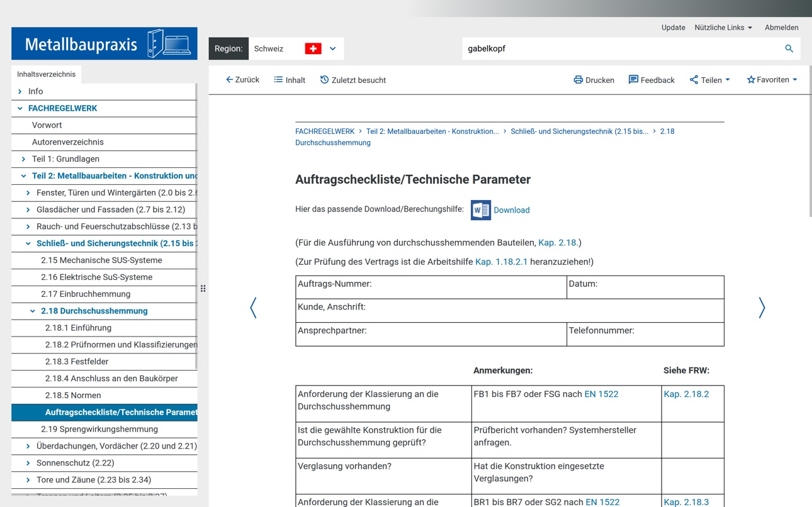The image size is (812, 507).
Task: Click the sidebar resize handle dots
Action: tap(203, 289)
